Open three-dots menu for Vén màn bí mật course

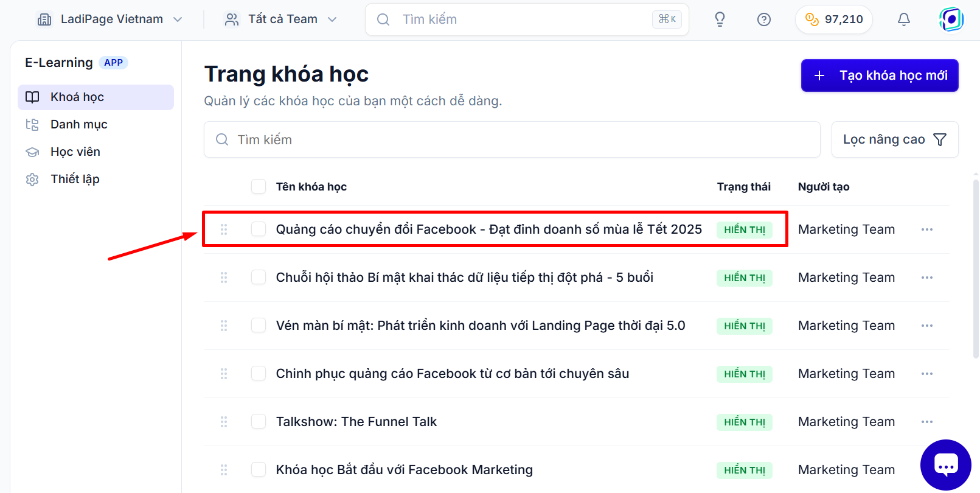(927, 326)
